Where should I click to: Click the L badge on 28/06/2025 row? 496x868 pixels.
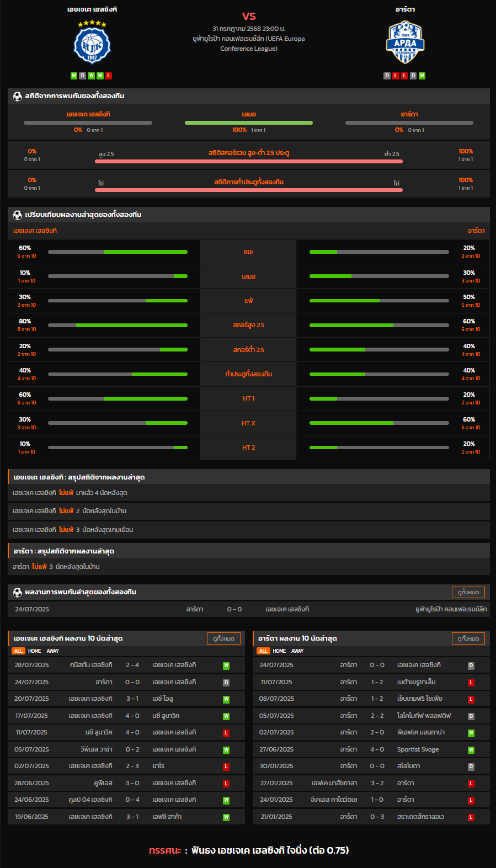coord(226,784)
